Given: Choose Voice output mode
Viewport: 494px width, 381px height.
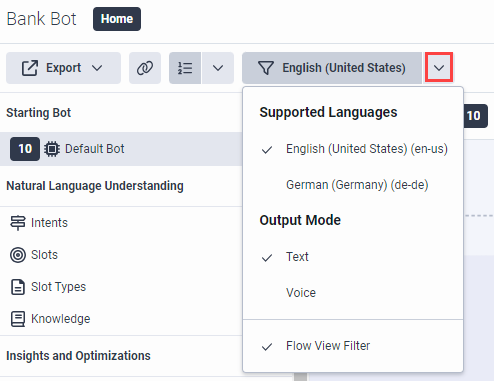Looking at the screenshot, I should click(x=353, y=293).
